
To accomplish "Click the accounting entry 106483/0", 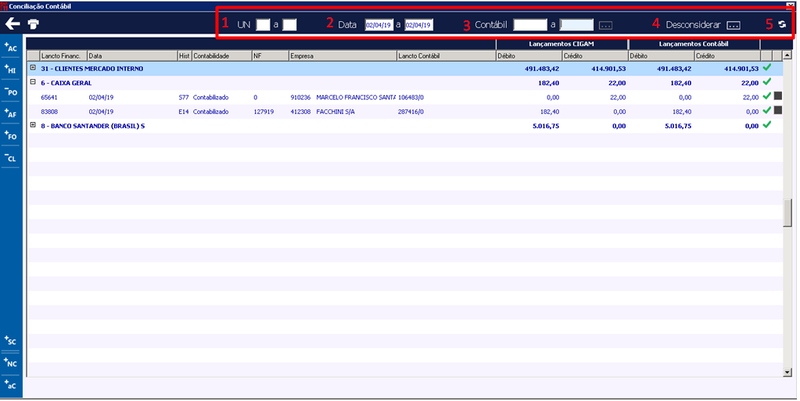I will tap(411, 97).
